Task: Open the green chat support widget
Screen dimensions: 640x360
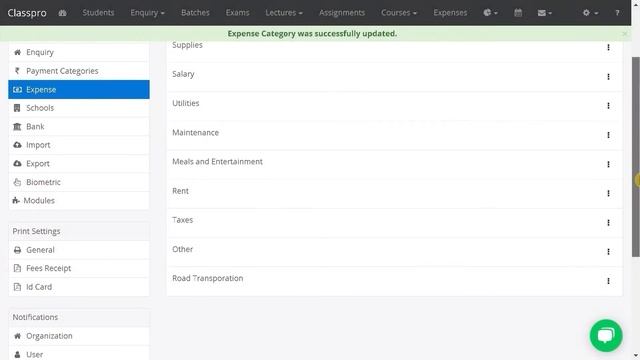Action: pos(606,336)
